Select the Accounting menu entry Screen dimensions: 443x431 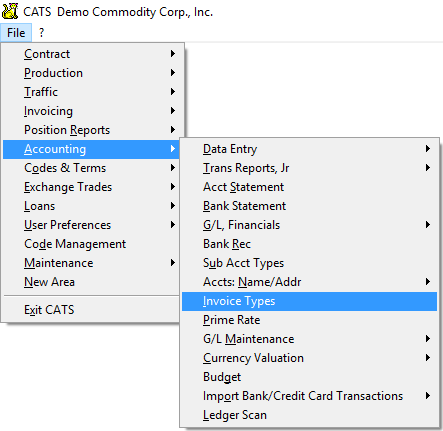coord(91,149)
